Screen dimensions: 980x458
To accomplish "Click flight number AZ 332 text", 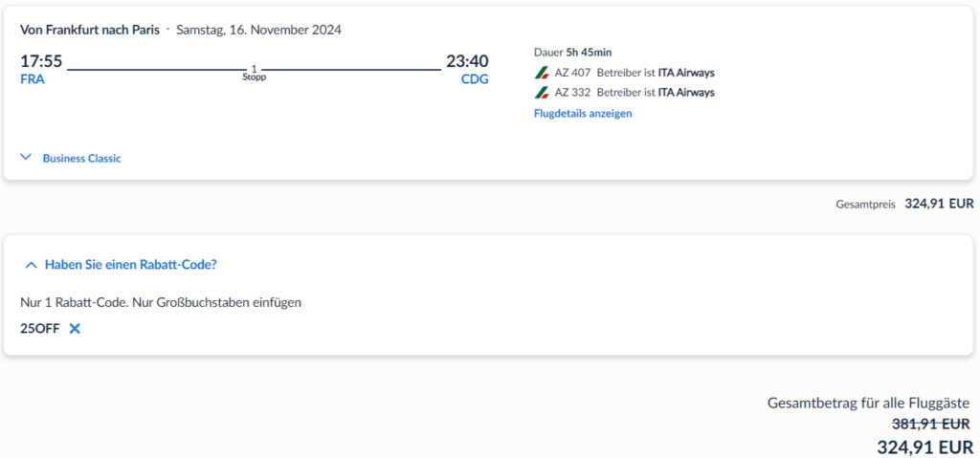I will (572, 93).
